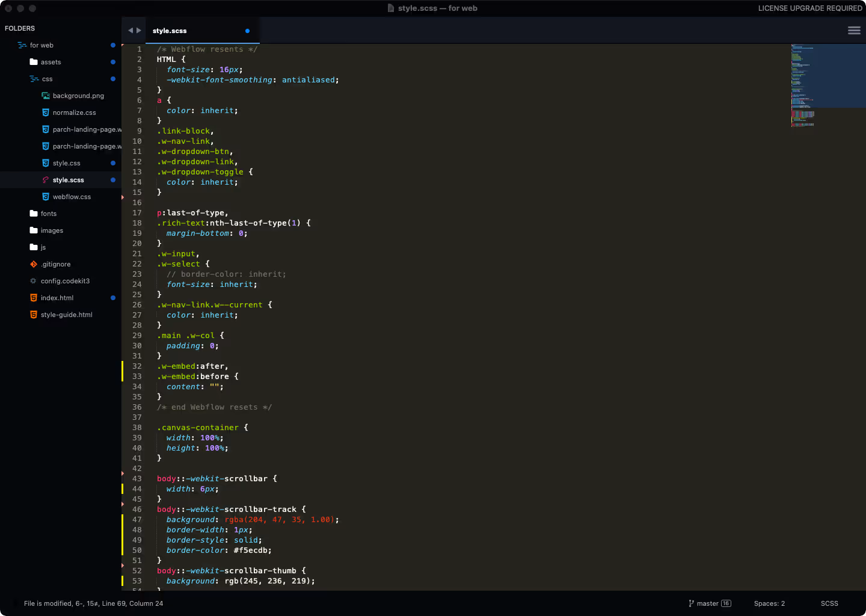The width and height of the screenshot is (866, 616).
Task: Expand the js folder
Action: tap(34, 247)
